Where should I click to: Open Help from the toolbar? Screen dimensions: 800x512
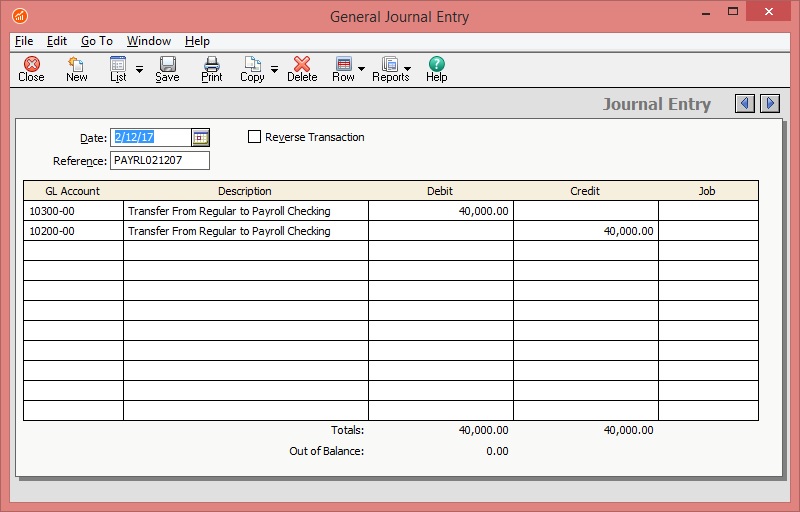pyautogui.click(x=436, y=69)
